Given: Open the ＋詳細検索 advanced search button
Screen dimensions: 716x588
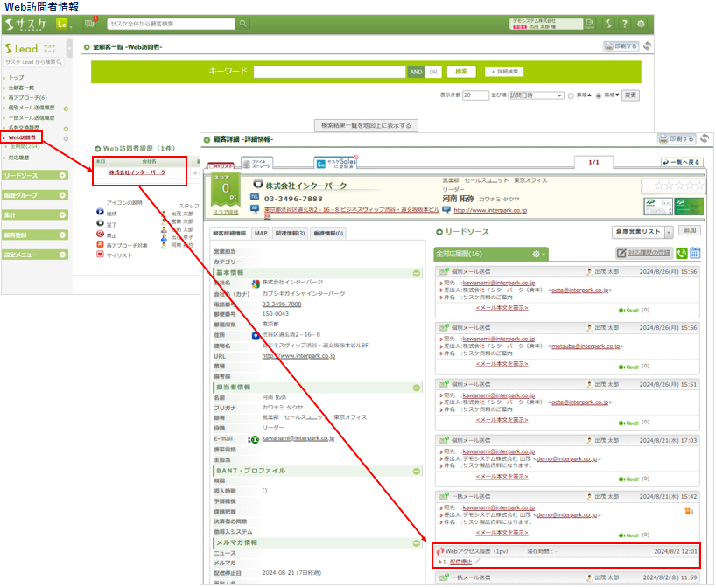Looking at the screenshot, I should pos(504,72).
